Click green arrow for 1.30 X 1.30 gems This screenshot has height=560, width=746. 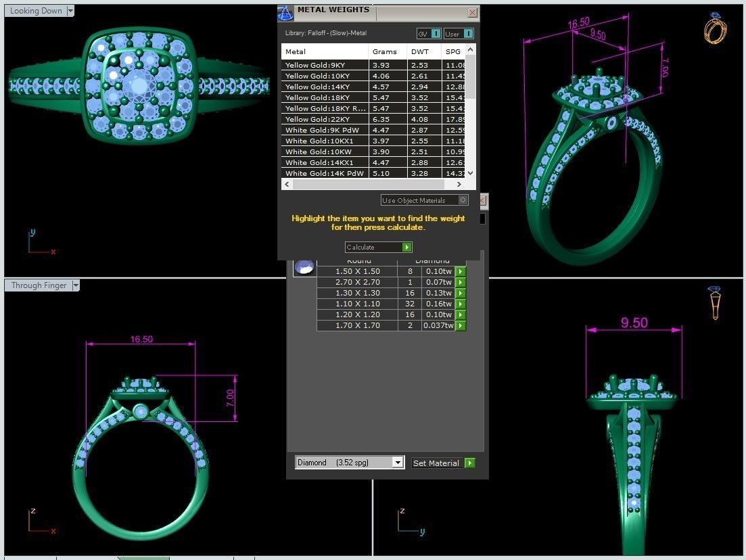tap(461, 293)
